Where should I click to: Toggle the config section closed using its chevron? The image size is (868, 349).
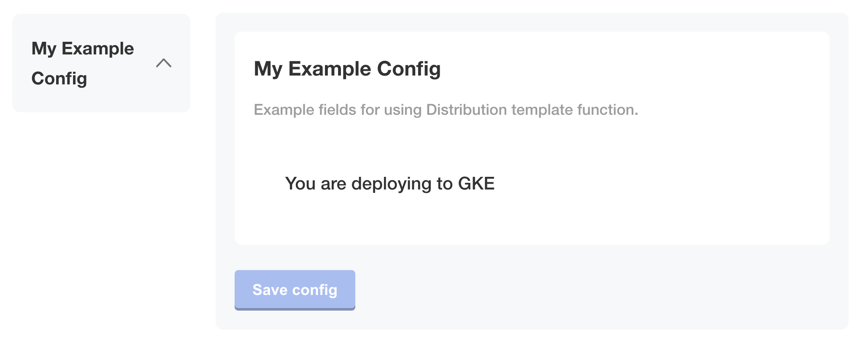pos(164,63)
